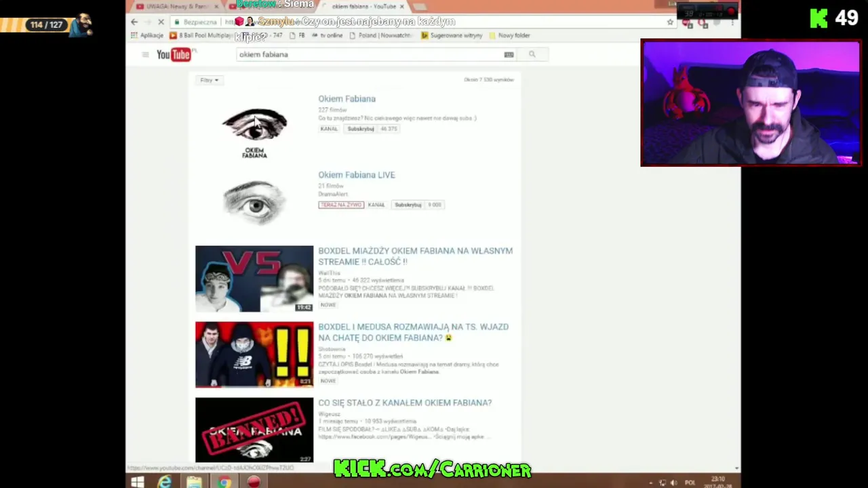
Task: Click the volume icon in system tray
Action: pos(673,483)
